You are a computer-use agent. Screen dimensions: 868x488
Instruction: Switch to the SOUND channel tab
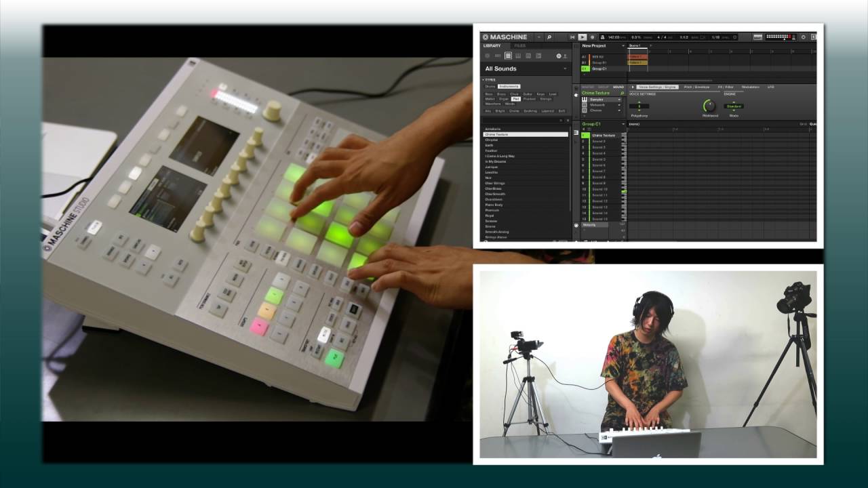tap(618, 87)
